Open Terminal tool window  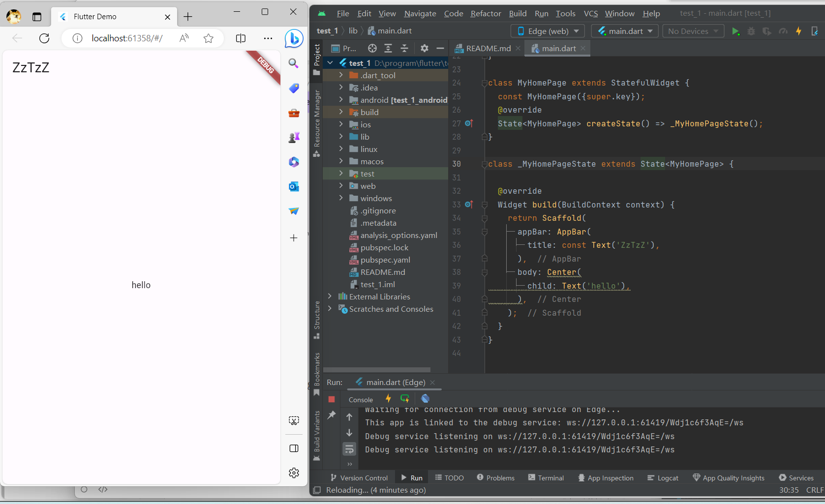click(x=546, y=478)
